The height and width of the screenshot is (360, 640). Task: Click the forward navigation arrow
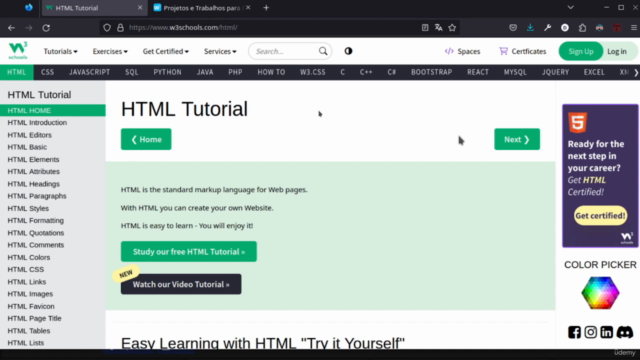(x=29, y=28)
